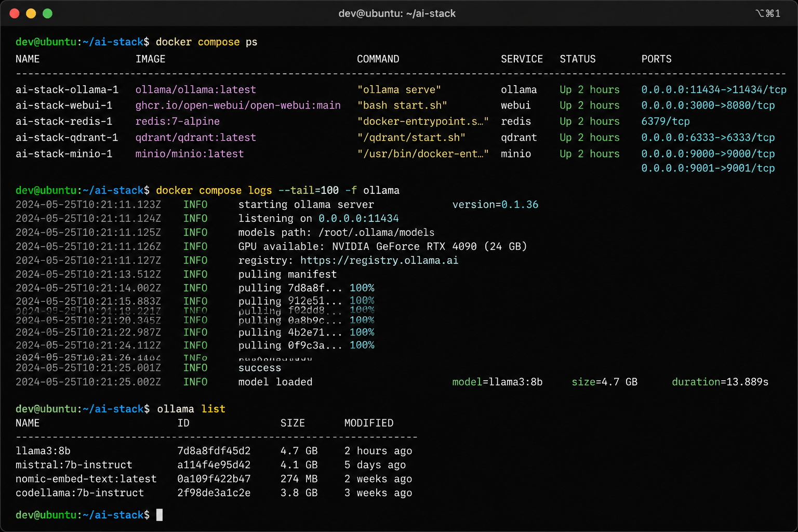Click the cursor at the final prompt
This screenshot has width=798, height=532.
coord(159,515)
